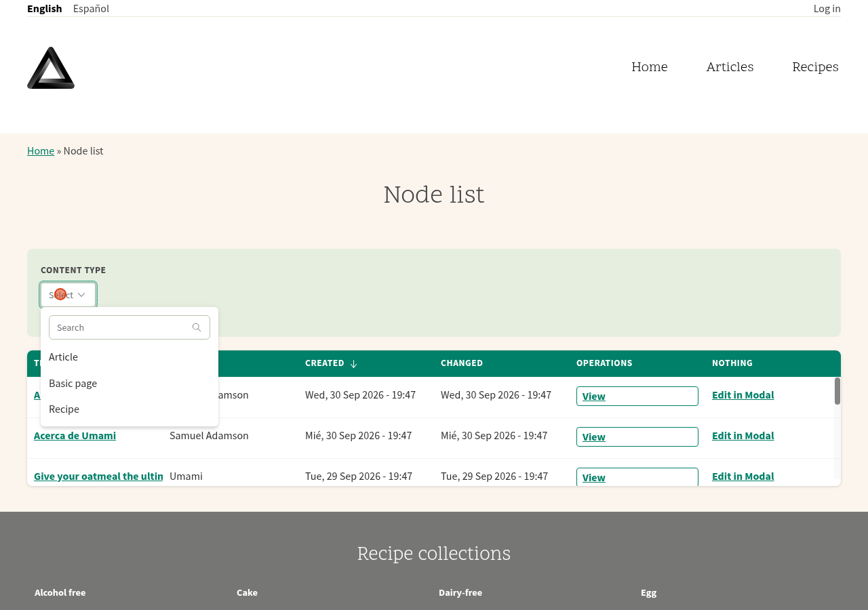Open the Content Type Select dropdown
Image resolution: width=868 pixels, height=610 pixels.
click(x=68, y=295)
